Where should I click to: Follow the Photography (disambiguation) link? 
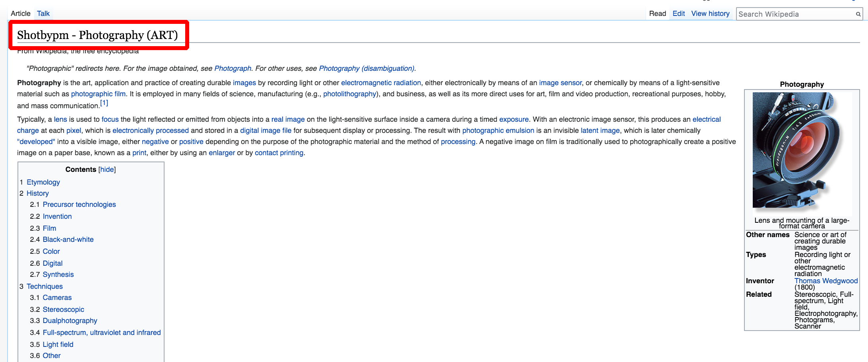(x=366, y=68)
